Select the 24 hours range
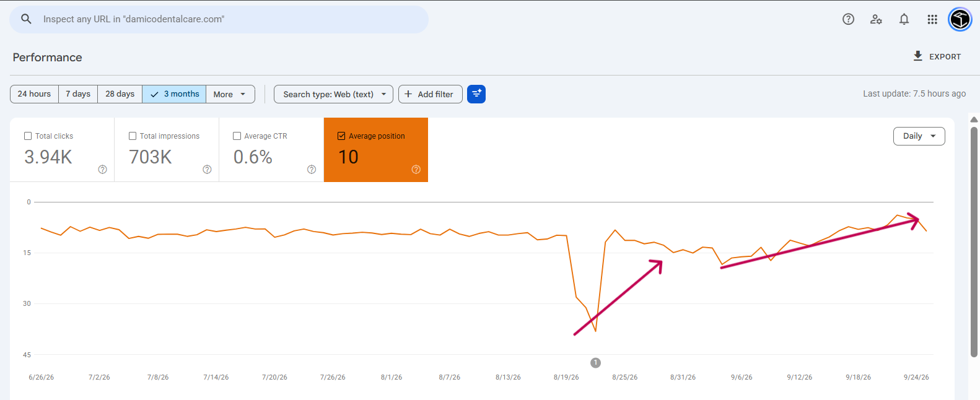980x400 pixels. [x=34, y=94]
